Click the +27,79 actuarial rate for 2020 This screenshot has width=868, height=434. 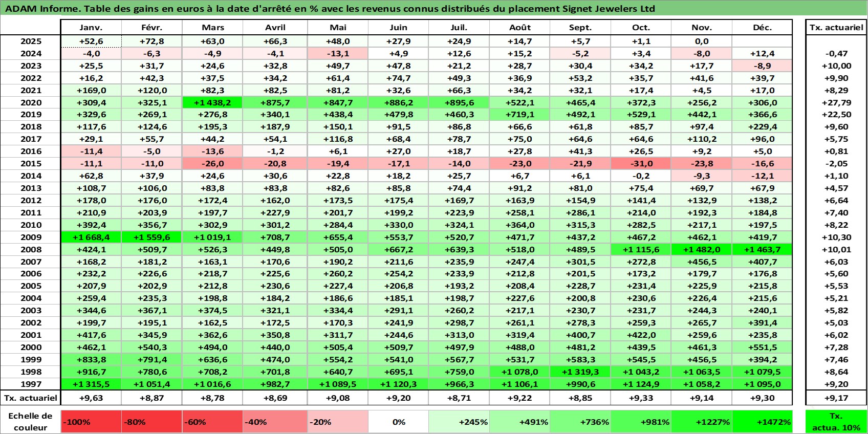tap(836, 102)
